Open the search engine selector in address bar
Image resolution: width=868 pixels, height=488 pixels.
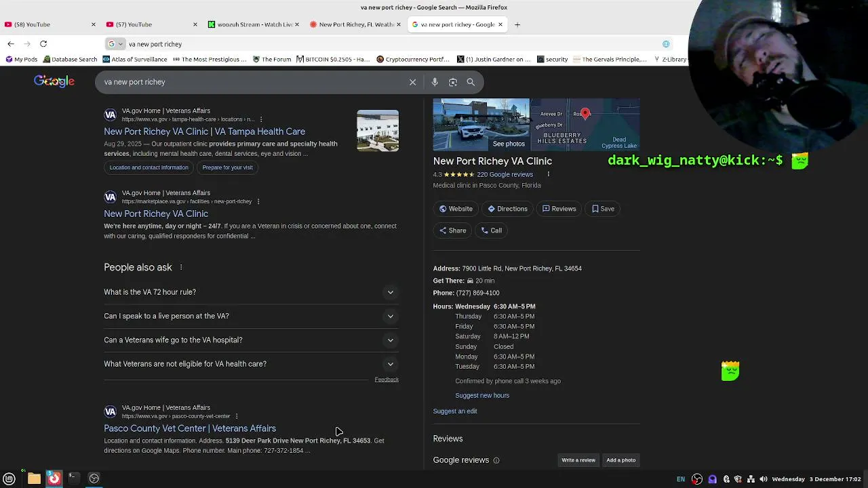click(115, 44)
